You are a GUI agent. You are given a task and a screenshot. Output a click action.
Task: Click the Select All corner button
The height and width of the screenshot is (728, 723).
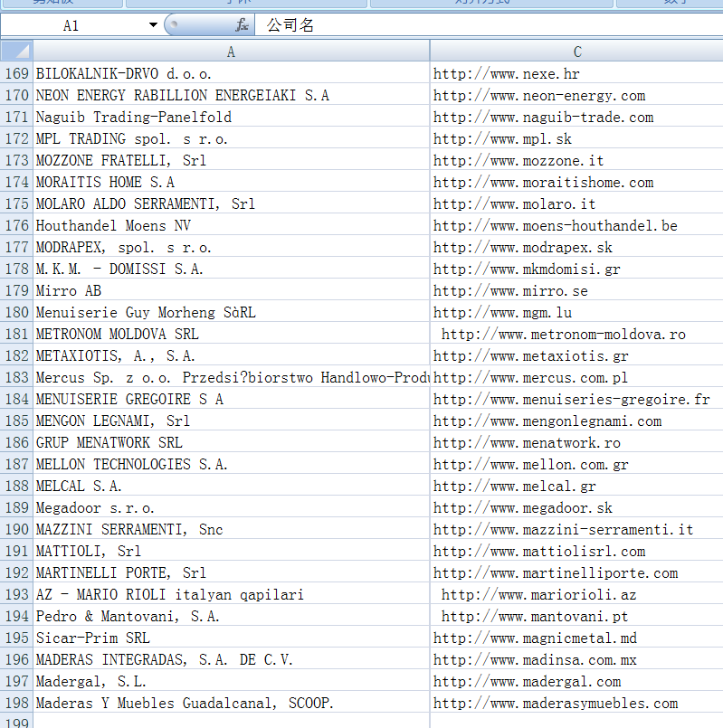(x=16, y=51)
